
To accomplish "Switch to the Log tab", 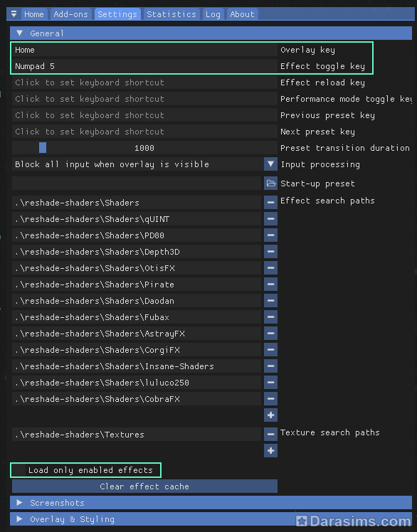I will click(213, 14).
